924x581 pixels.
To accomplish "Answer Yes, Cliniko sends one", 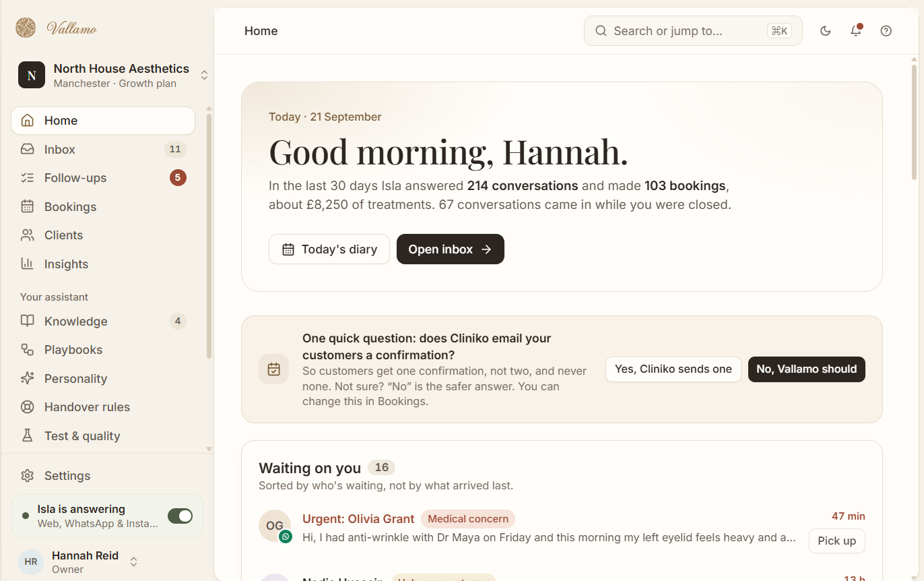I will coord(673,369).
